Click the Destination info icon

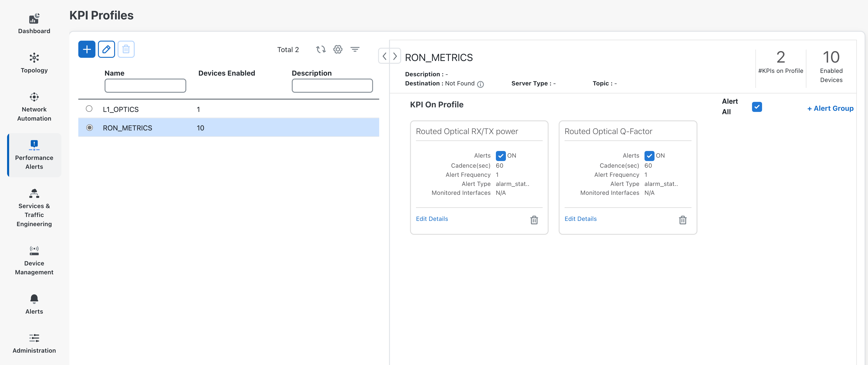[481, 84]
